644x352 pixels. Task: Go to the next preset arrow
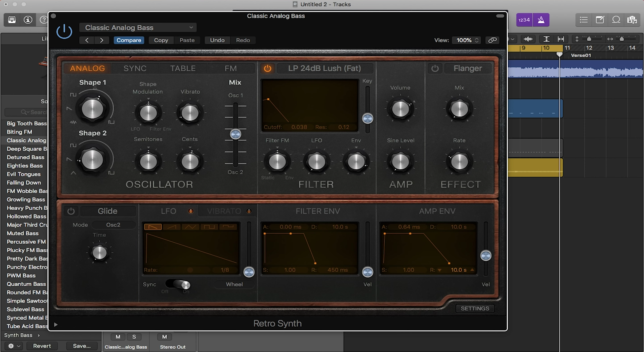tap(102, 40)
